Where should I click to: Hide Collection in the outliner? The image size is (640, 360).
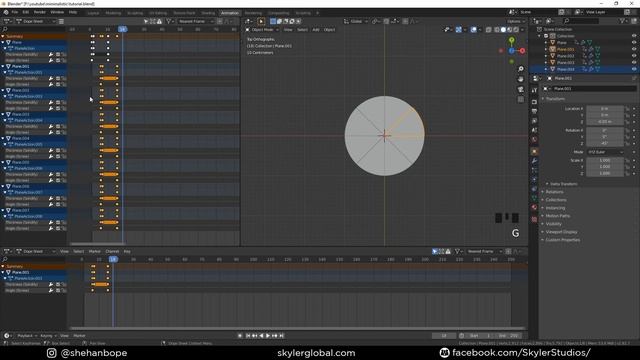[x=634, y=36]
